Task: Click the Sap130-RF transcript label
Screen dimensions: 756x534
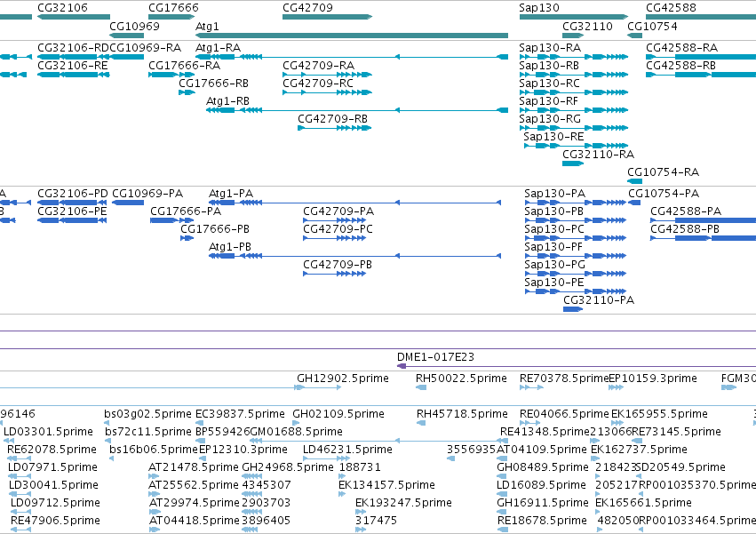Action: 548,101
